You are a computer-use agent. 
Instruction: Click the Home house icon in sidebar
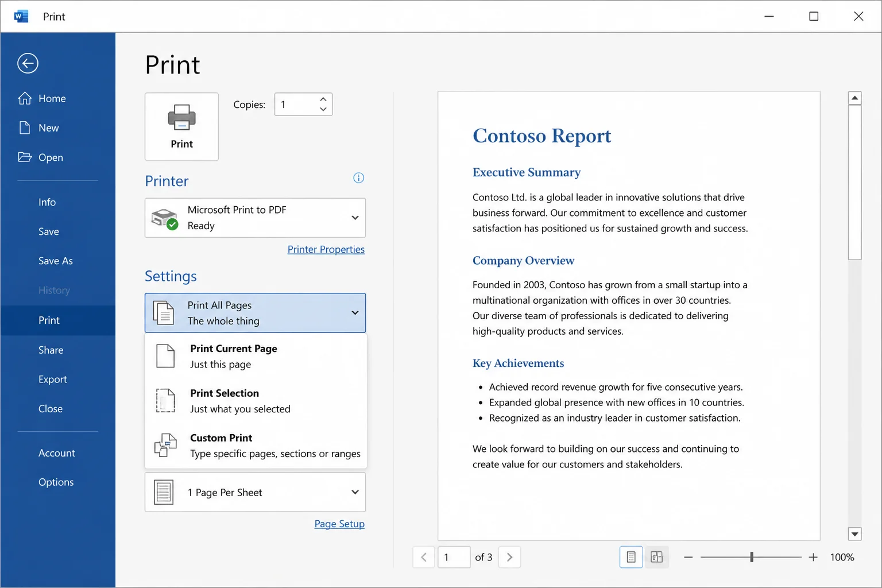click(x=25, y=99)
